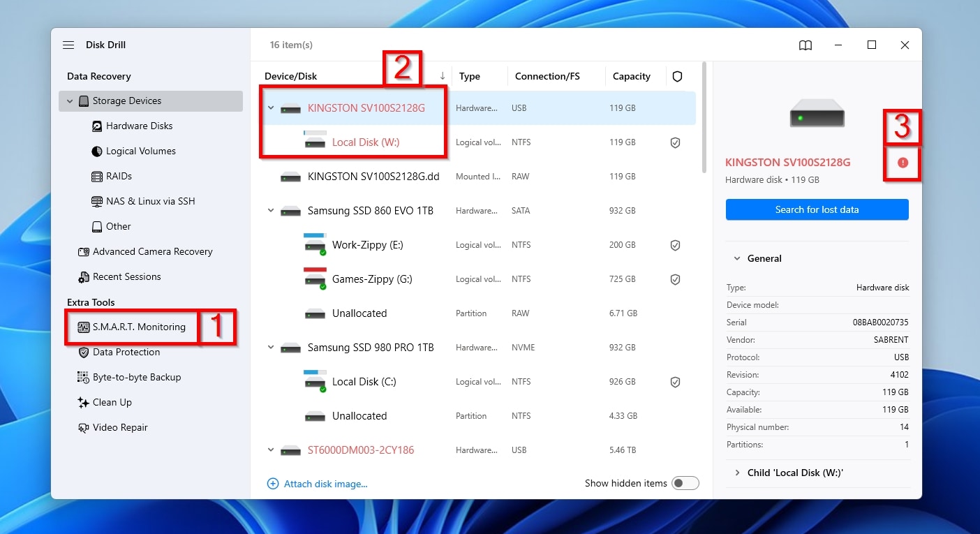
Task: Click the sort arrow in Device/Disk header
Action: click(442, 76)
